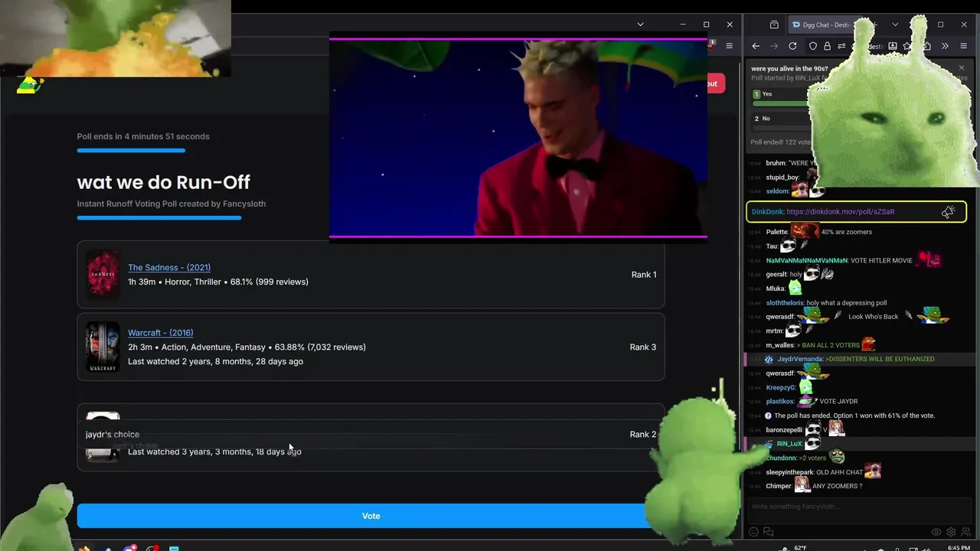The image size is (980, 551).
Task: Go back in the Dgg Chat browser
Action: pyautogui.click(x=756, y=46)
